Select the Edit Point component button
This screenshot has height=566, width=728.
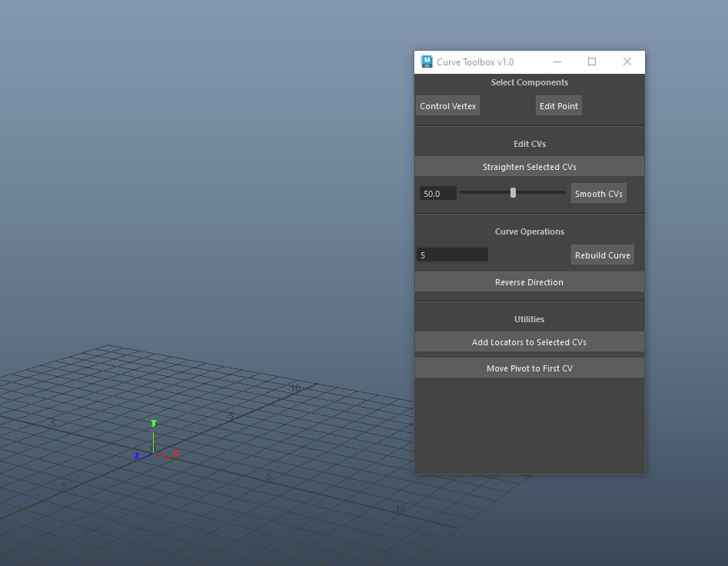(x=559, y=106)
